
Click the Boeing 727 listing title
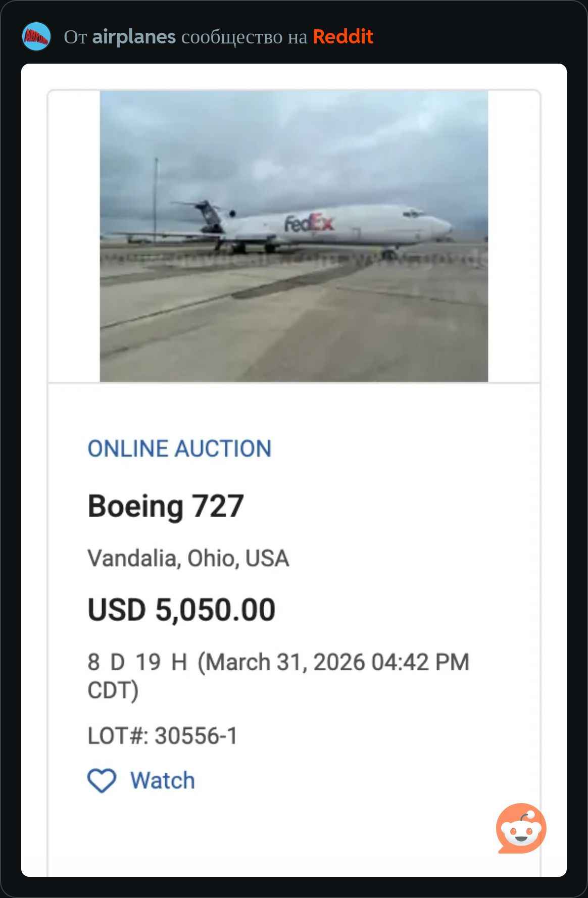click(166, 506)
